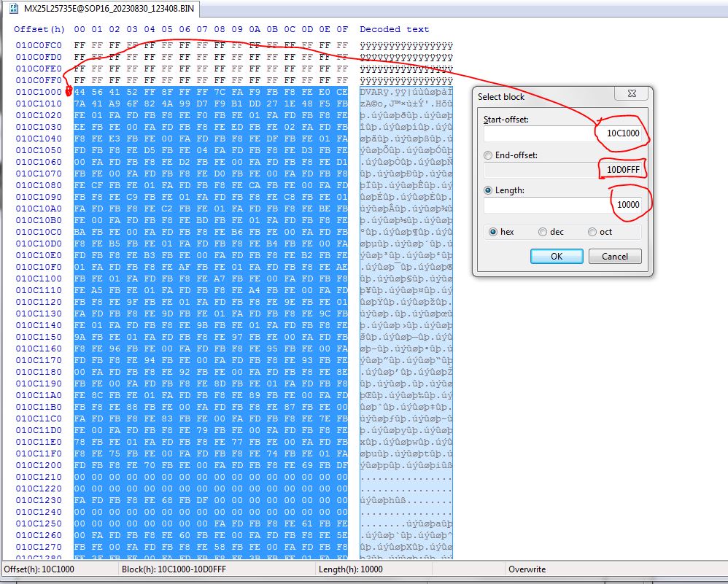Image resolution: width=728 pixels, height=584 pixels.
Task: Click offset row 010C1010
Action: click(x=39, y=104)
